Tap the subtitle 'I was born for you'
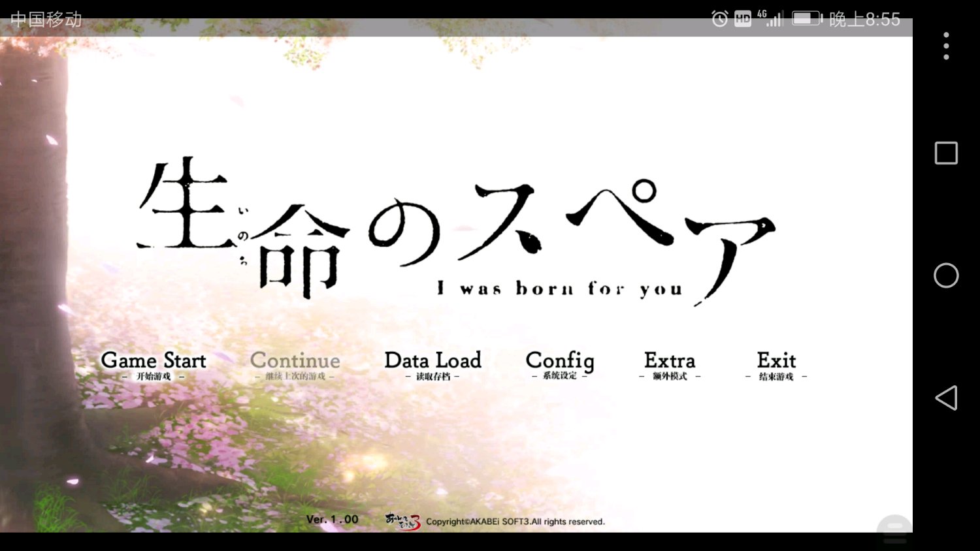 point(560,289)
